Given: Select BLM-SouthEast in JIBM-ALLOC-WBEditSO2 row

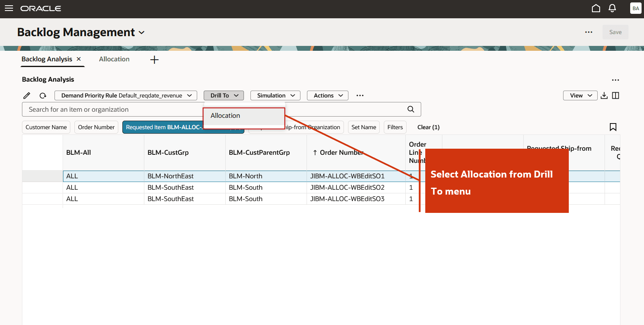Looking at the screenshot, I should pyautogui.click(x=185, y=187).
